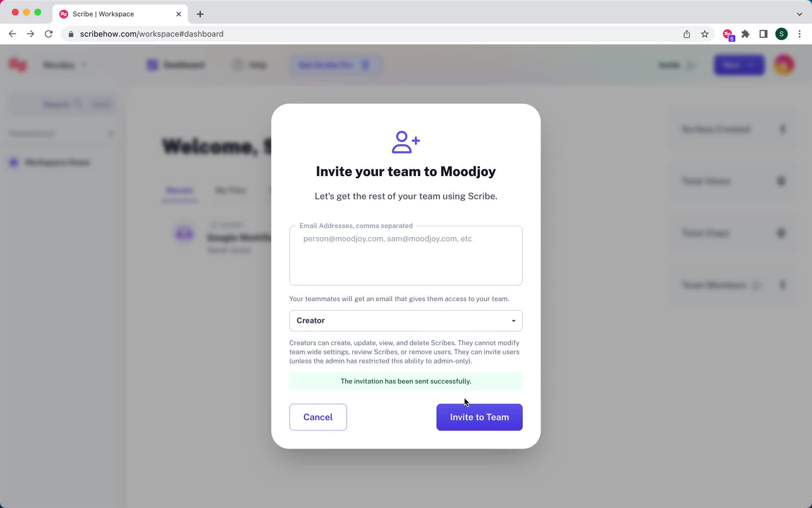812x508 pixels.
Task: Click the Cancel button
Action: pos(318,417)
